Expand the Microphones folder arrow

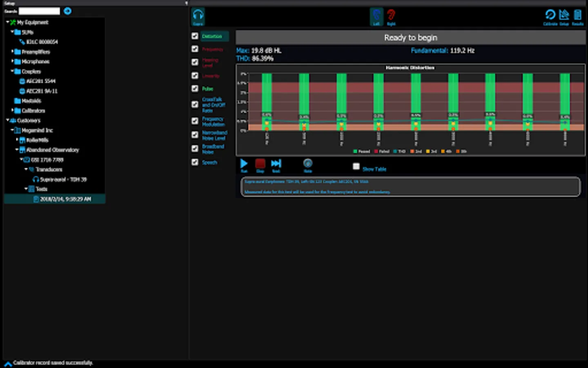[x=12, y=61]
